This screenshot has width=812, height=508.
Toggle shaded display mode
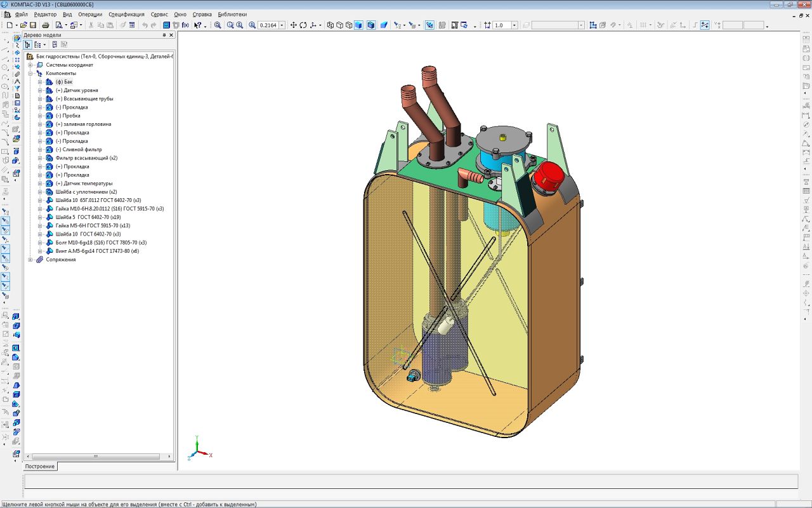click(358, 25)
